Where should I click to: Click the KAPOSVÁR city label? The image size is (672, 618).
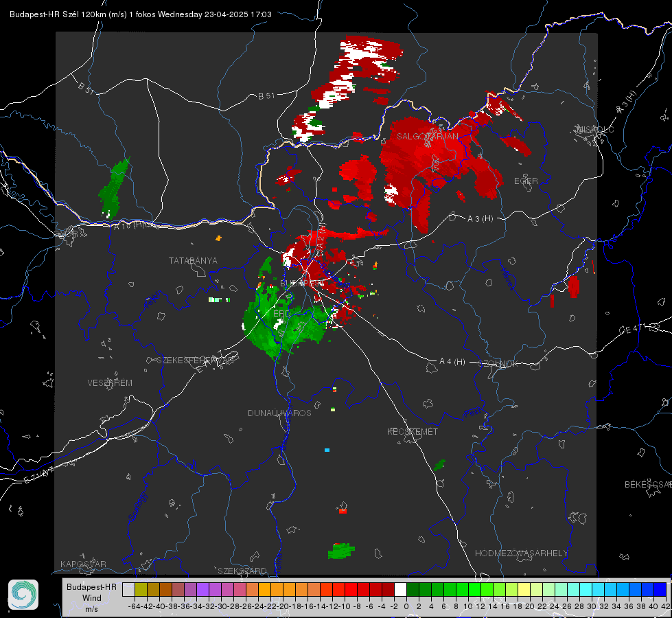coord(83,564)
